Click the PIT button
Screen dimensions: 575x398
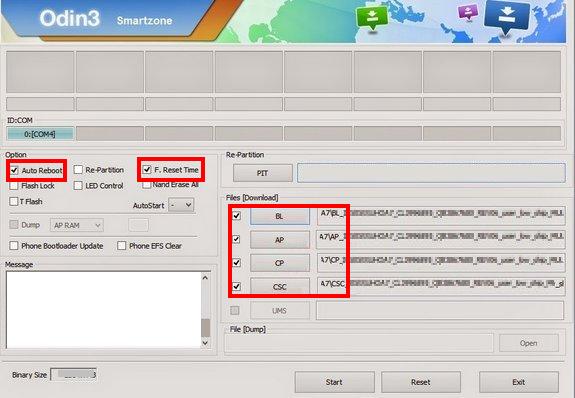point(263,173)
